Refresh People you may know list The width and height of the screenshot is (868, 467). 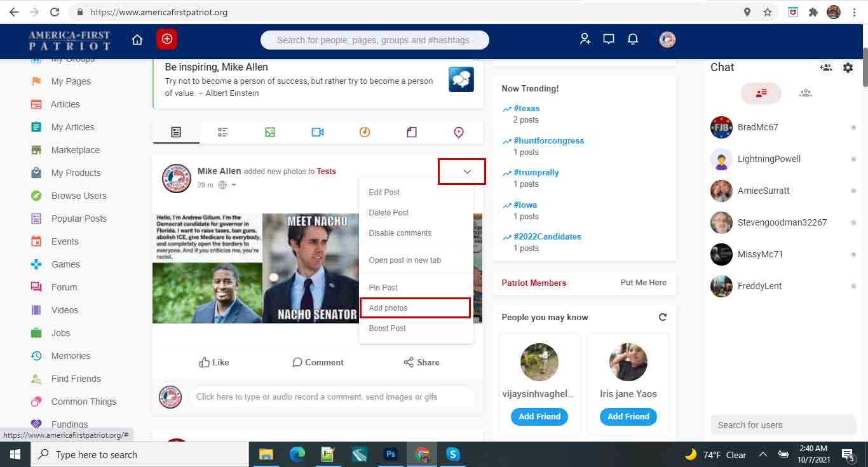(663, 317)
